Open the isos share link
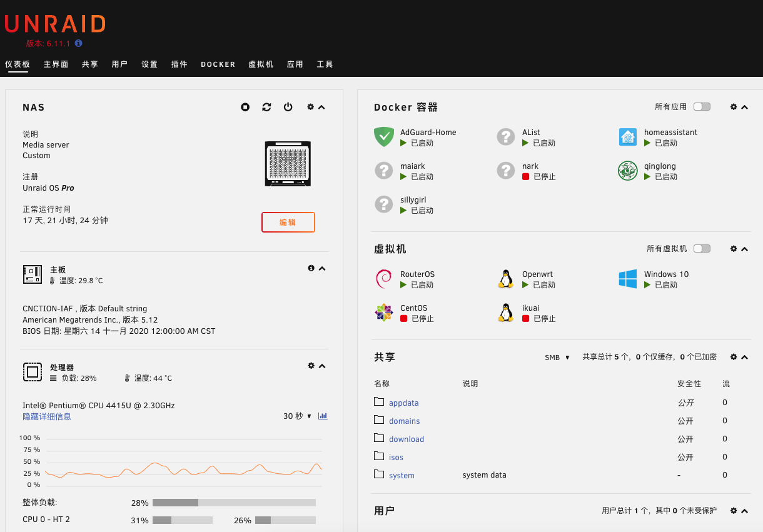The width and height of the screenshot is (763, 532). click(x=397, y=458)
